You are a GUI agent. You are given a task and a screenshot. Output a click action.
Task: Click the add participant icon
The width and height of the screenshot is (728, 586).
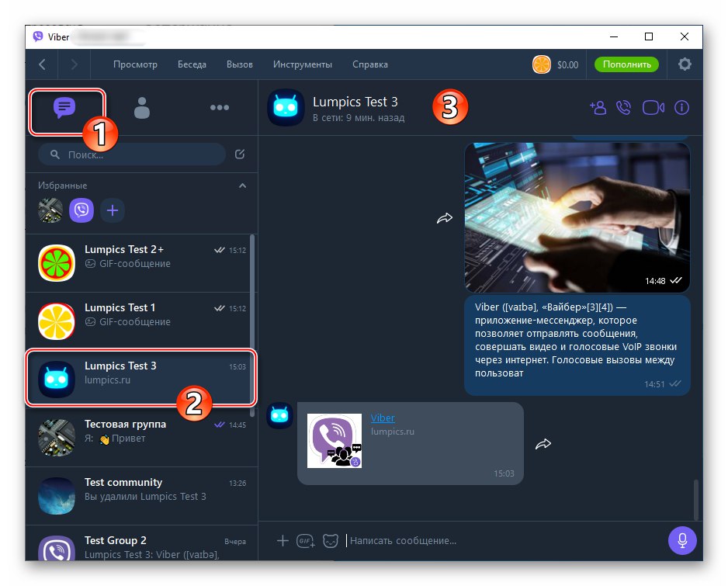point(598,108)
